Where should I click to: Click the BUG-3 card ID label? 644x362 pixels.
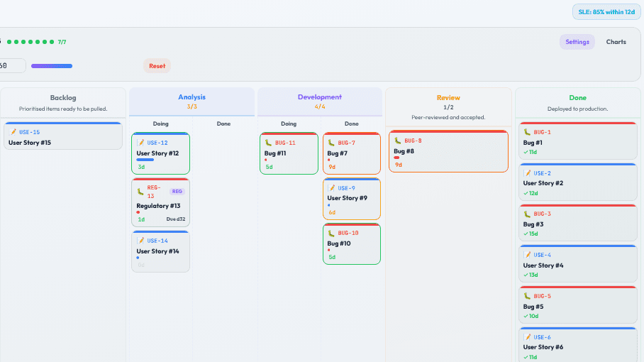click(542, 214)
